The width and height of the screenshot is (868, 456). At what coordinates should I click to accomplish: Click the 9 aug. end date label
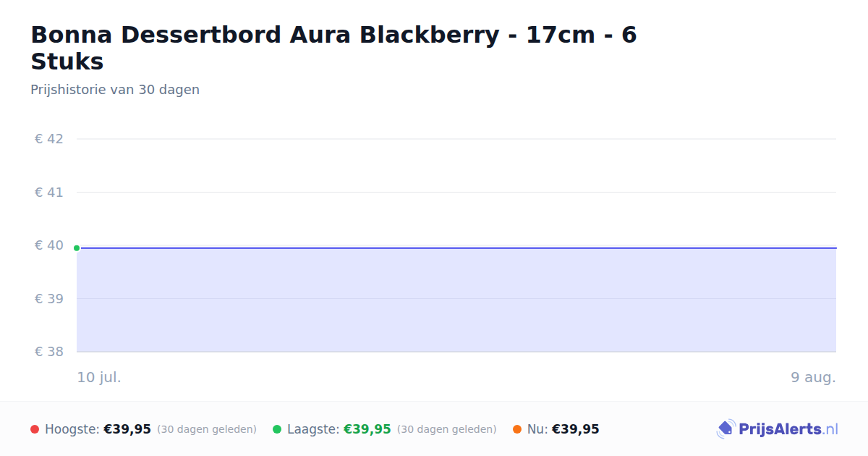pyautogui.click(x=814, y=377)
